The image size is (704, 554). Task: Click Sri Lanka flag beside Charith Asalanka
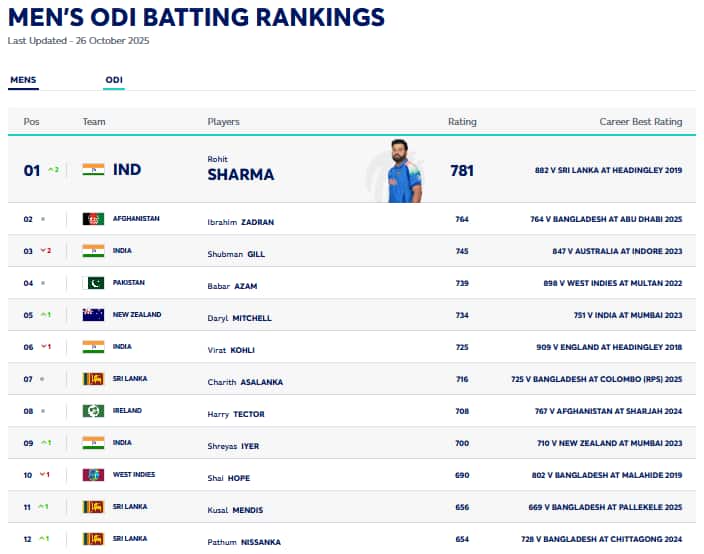coord(93,379)
